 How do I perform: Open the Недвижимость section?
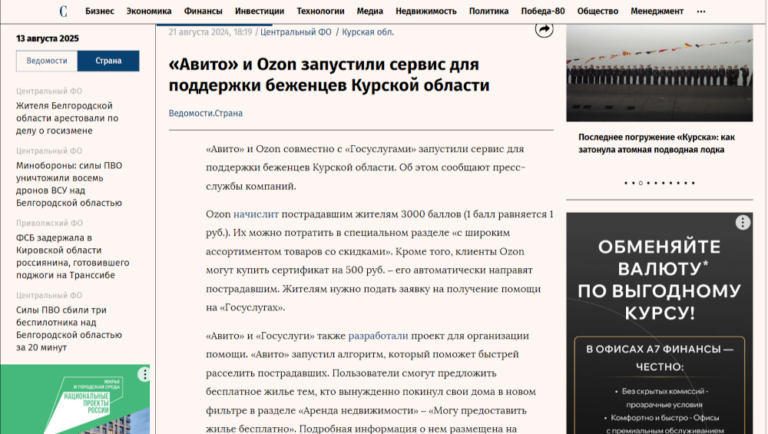click(426, 11)
